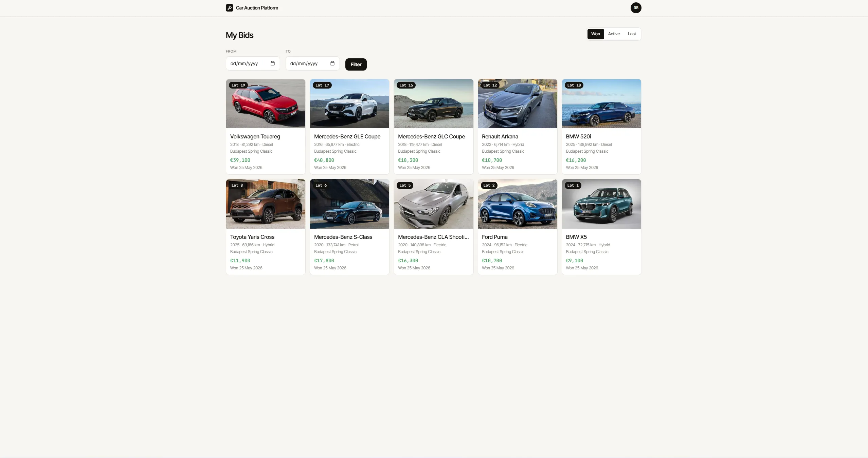The height and width of the screenshot is (458, 868).
Task: Click the My Bids page heading
Action: (x=239, y=35)
